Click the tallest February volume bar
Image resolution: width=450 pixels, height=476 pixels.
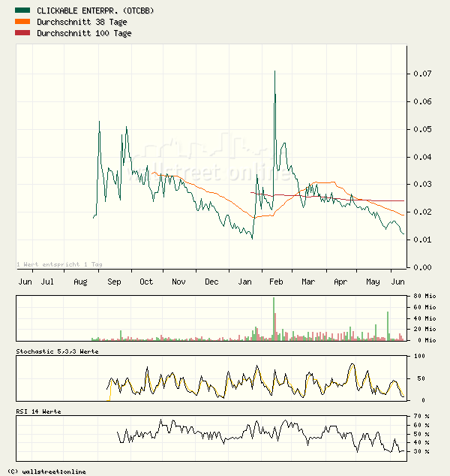click(x=274, y=319)
